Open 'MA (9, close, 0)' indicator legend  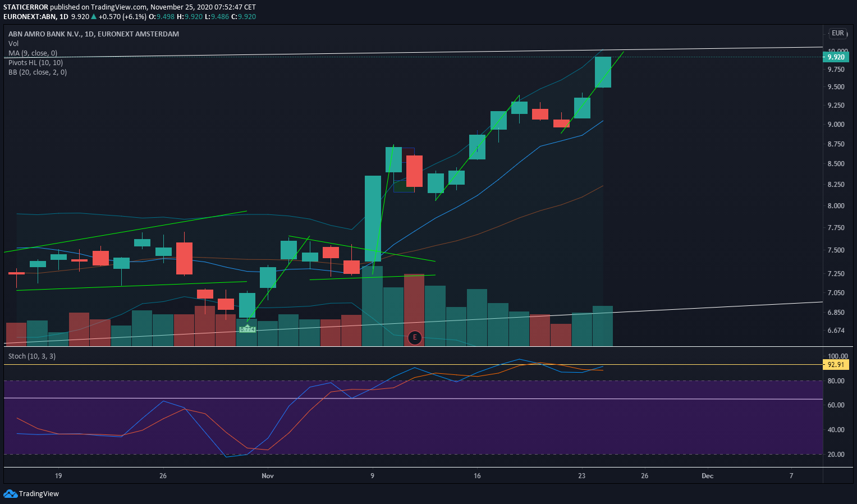[x=33, y=53]
